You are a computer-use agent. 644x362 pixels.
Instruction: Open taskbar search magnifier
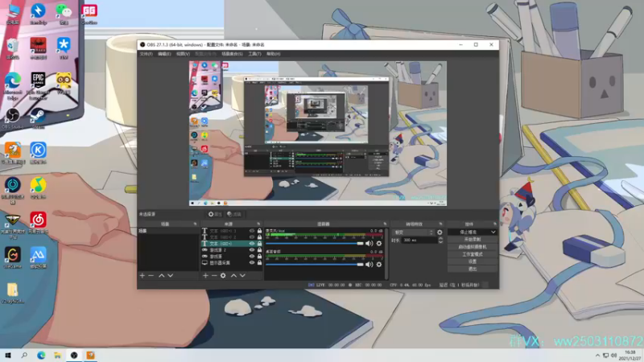pos(24,356)
